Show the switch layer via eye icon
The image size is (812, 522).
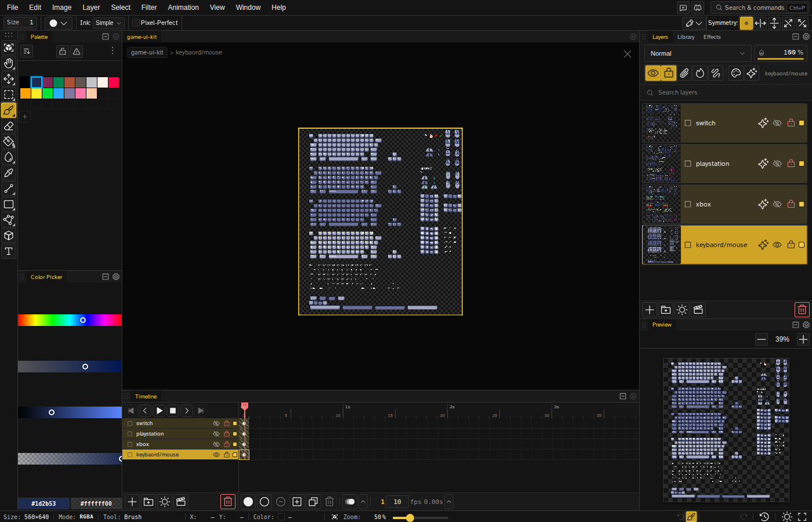[777, 123]
